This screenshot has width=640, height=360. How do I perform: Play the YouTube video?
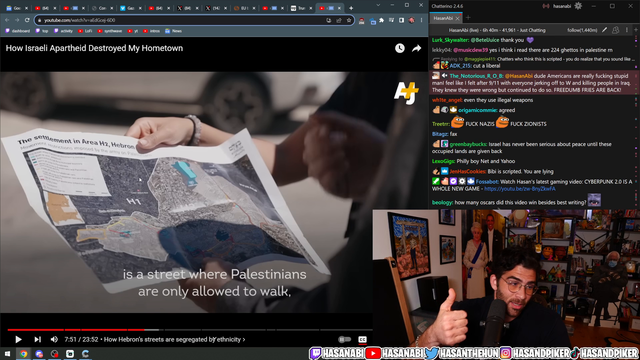18,339
